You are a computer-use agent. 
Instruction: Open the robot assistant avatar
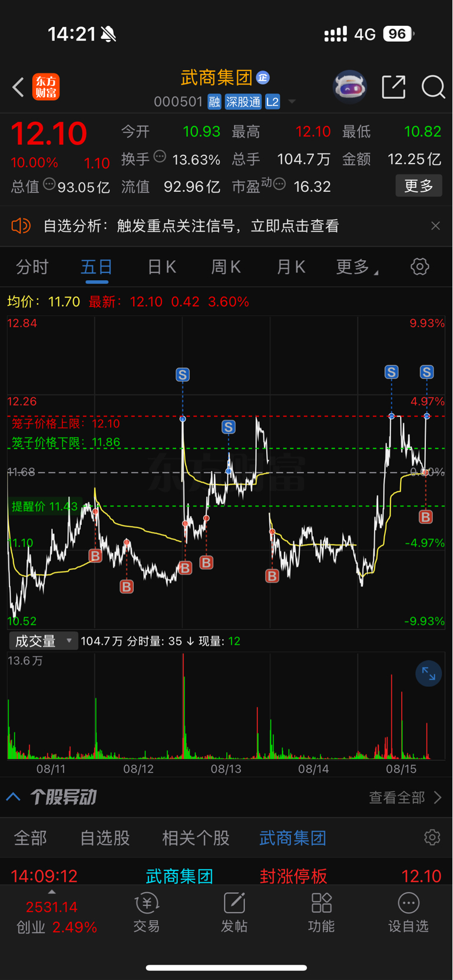[350, 87]
